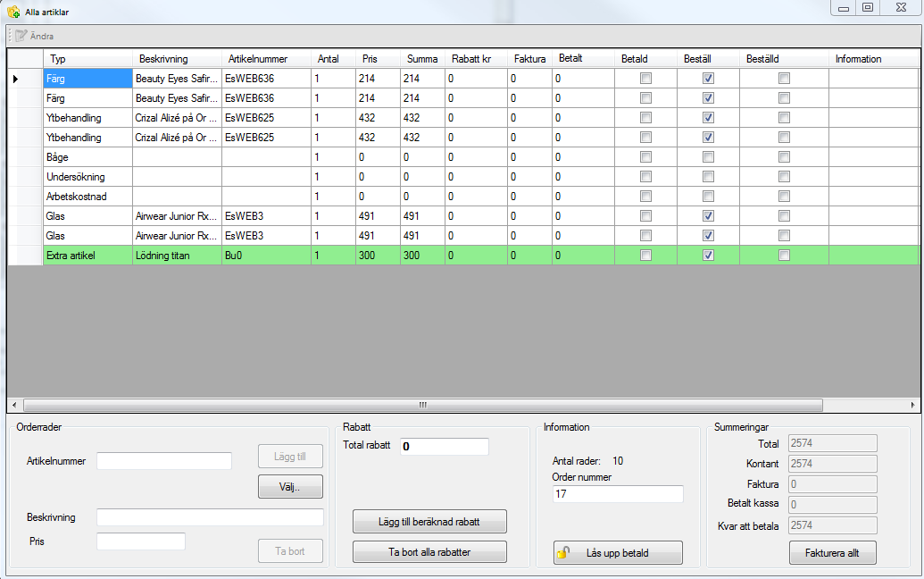Viewport: 924px width, 579px height.
Task: Sort by the Pris column header
Action: click(378, 59)
